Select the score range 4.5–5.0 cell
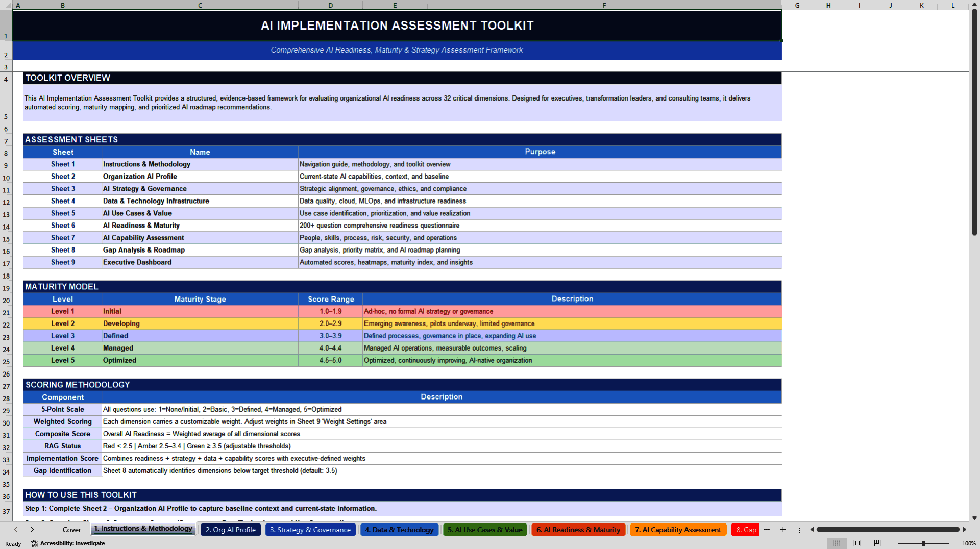Screen dimensions: 980x549 tap(331, 360)
